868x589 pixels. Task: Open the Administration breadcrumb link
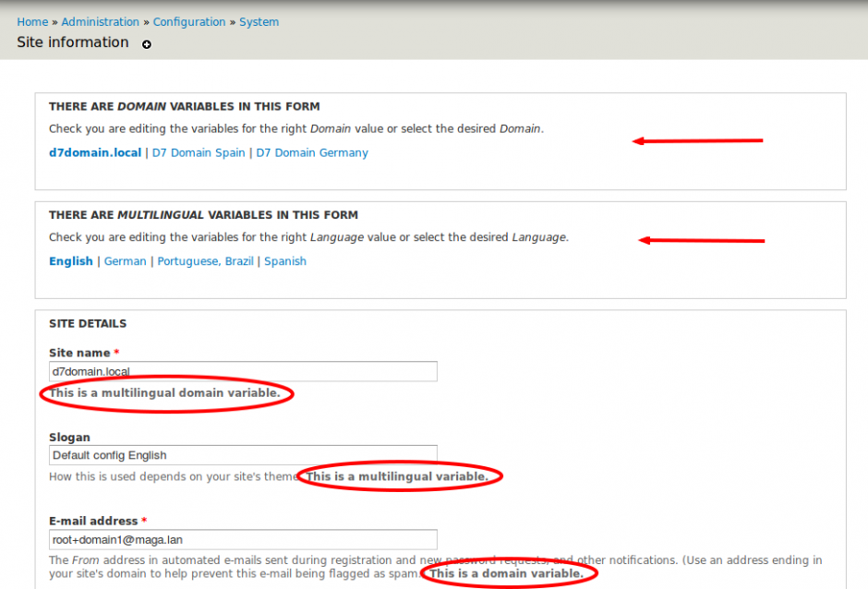click(x=101, y=21)
